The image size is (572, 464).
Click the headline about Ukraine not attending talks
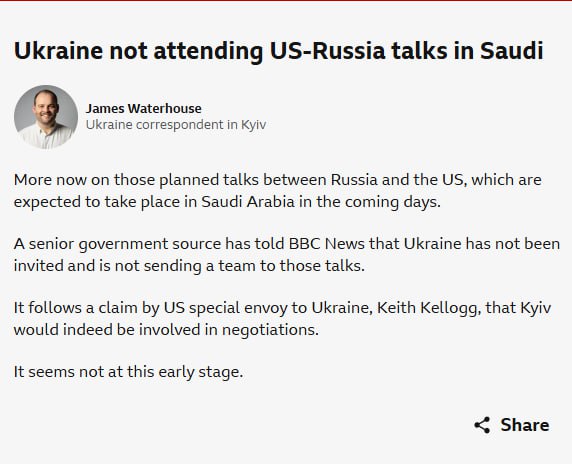279,50
